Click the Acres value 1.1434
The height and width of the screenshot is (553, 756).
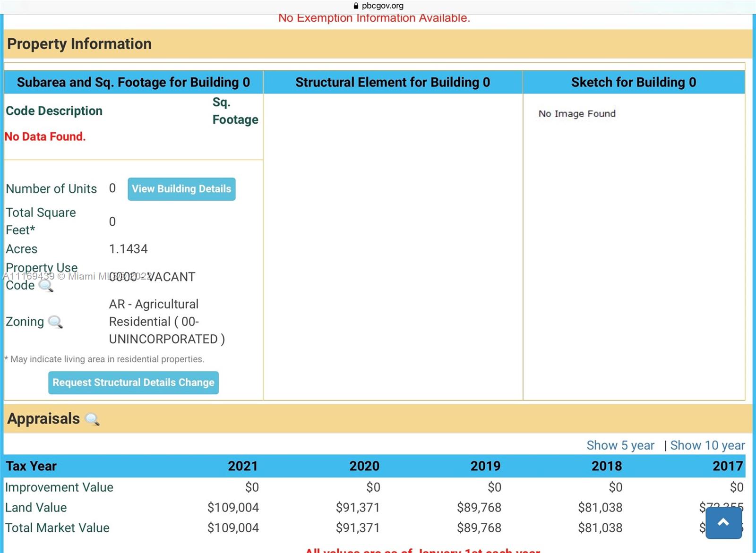[128, 249]
